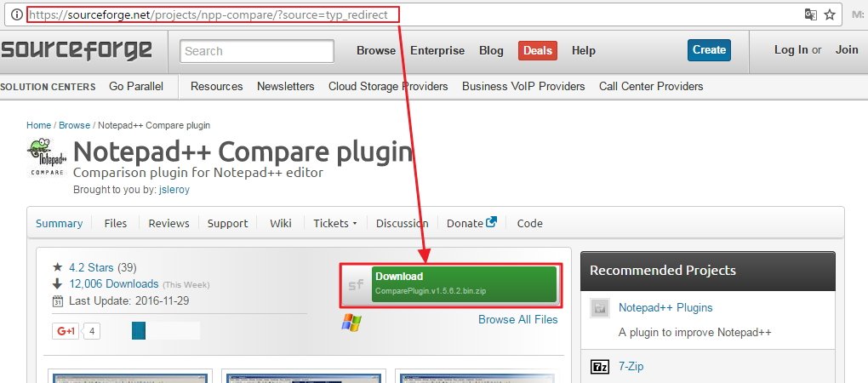Click the jsleroy author link
The image size is (868, 383).
[173, 190]
